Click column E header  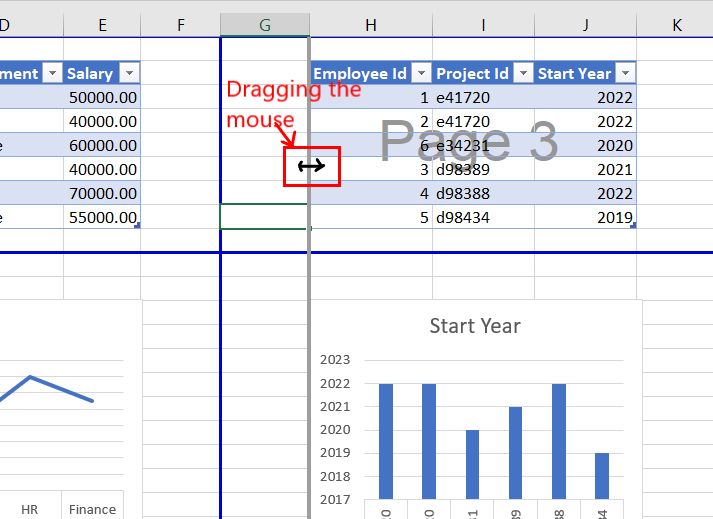pyautogui.click(x=102, y=25)
